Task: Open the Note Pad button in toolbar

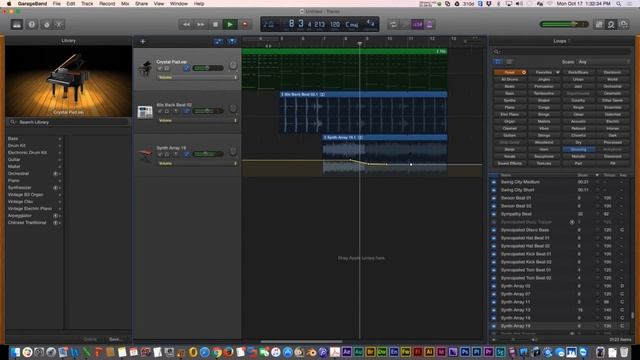Action: tap(599, 24)
